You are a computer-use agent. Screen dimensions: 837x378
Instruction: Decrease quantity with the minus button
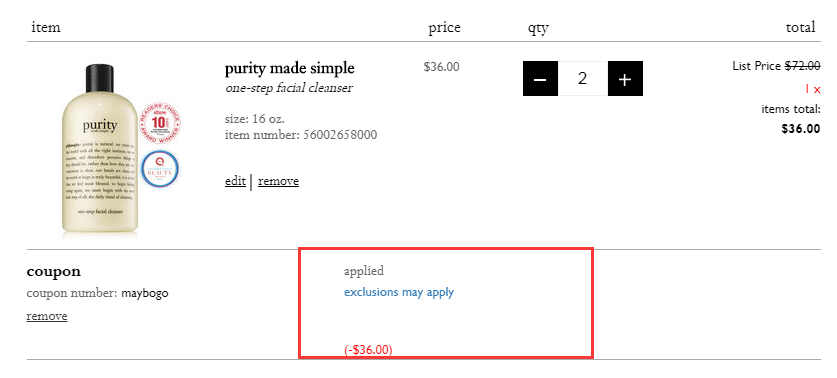point(540,79)
